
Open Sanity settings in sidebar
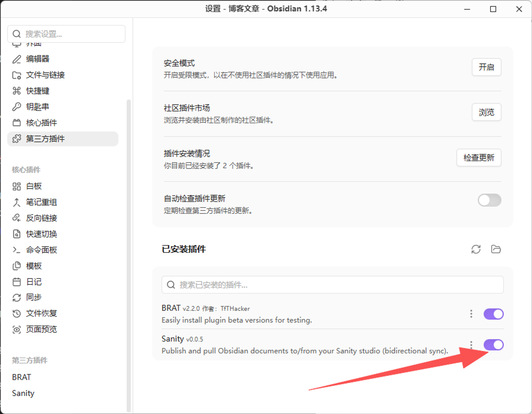(x=63, y=393)
